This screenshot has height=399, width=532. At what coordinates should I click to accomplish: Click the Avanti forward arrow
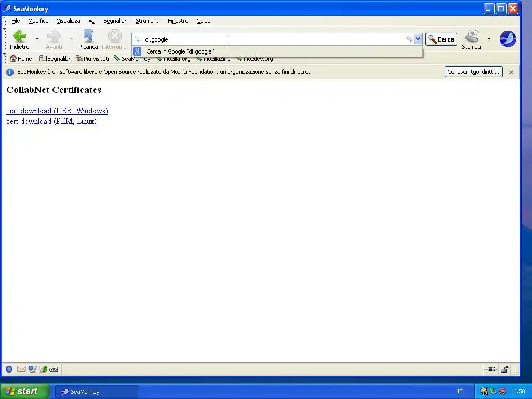point(54,39)
